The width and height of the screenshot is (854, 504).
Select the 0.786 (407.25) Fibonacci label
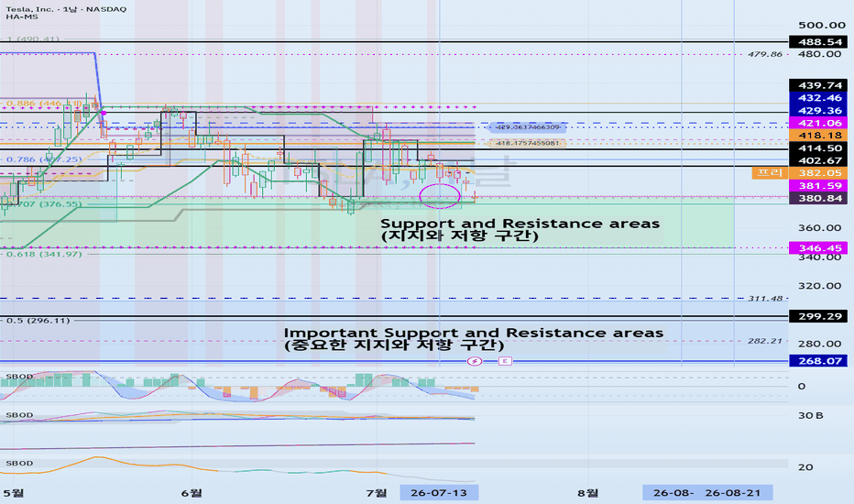click(x=44, y=159)
